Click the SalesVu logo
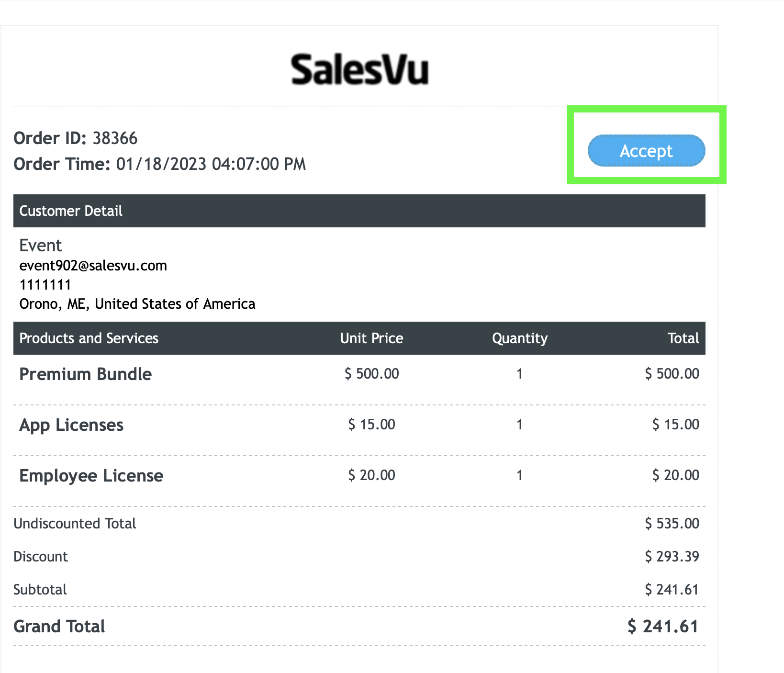Viewport: 784px width, 673px height. coord(360,70)
